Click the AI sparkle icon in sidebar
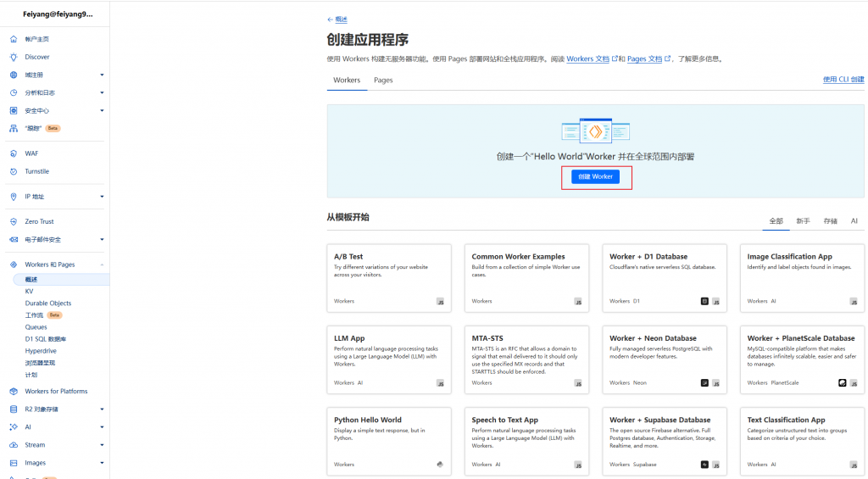The width and height of the screenshot is (868, 479). pyautogui.click(x=14, y=427)
